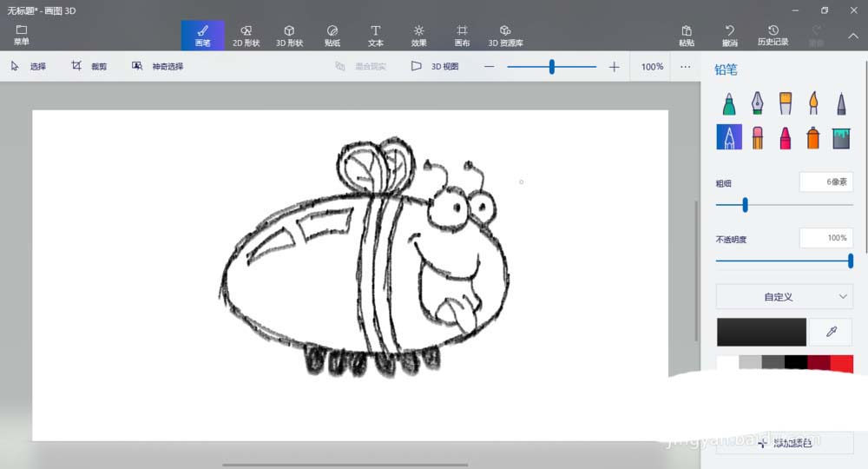Open 历史记录 history panel
This screenshot has height=469, width=868.
coord(773,36)
